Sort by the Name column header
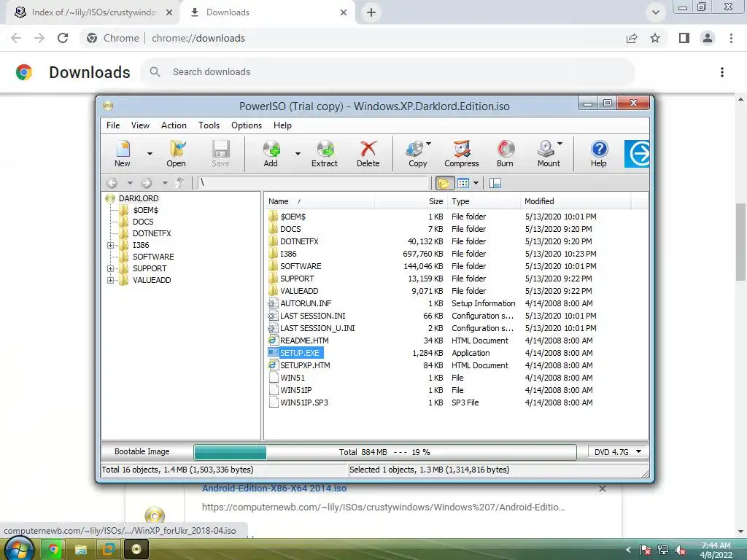Image resolution: width=747 pixels, height=560 pixels. pos(320,201)
